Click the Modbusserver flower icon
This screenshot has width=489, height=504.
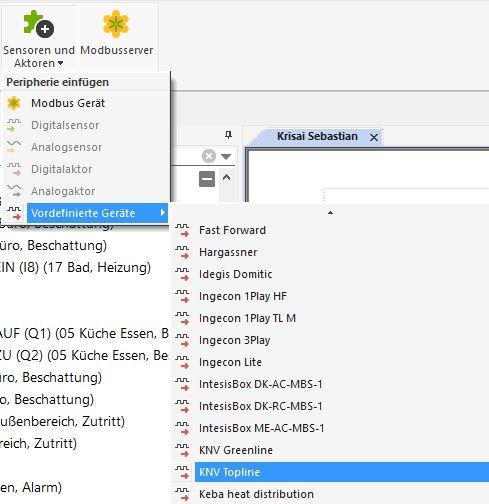[x=116, y=24]
